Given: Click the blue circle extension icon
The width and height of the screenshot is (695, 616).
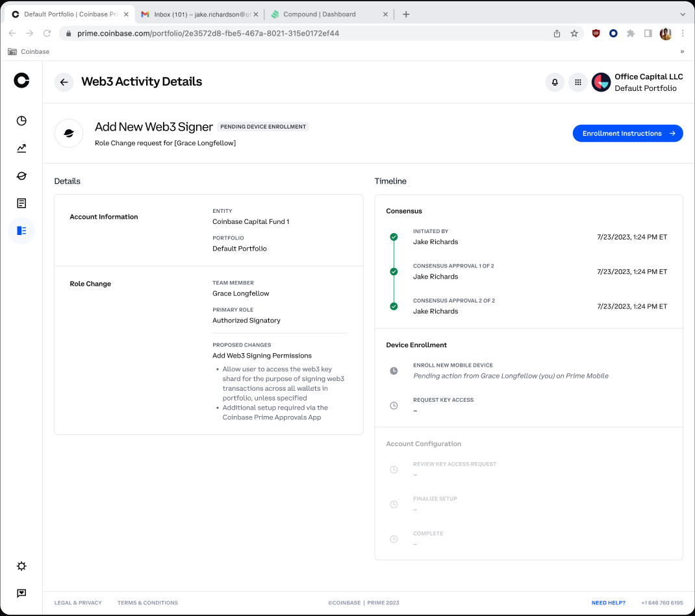Looking at the screenshot, I should [613, 33].
